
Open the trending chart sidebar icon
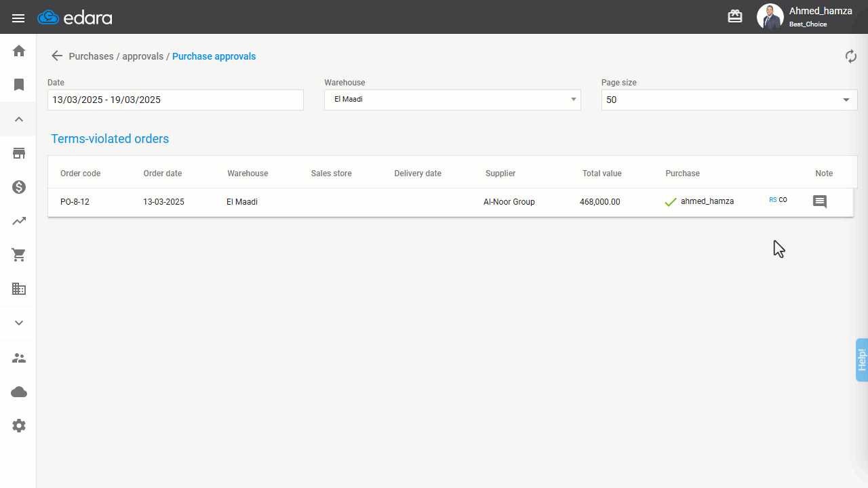19,221
